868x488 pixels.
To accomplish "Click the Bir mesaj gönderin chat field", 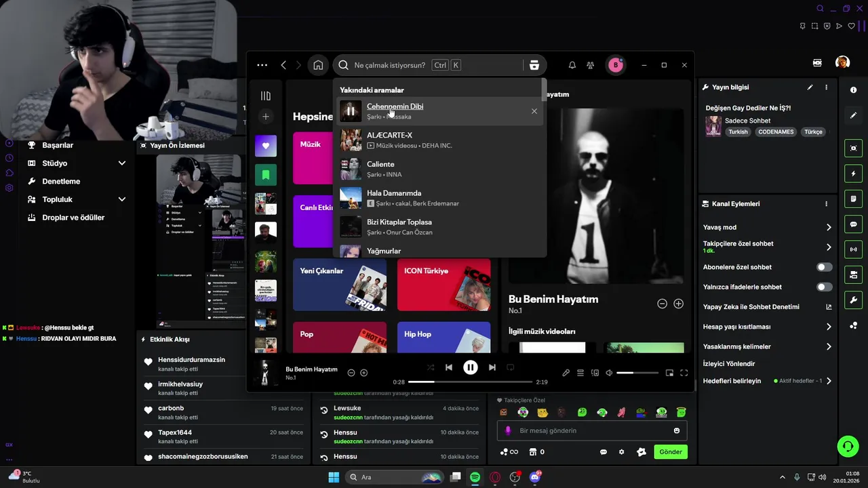I will point(592,430).
